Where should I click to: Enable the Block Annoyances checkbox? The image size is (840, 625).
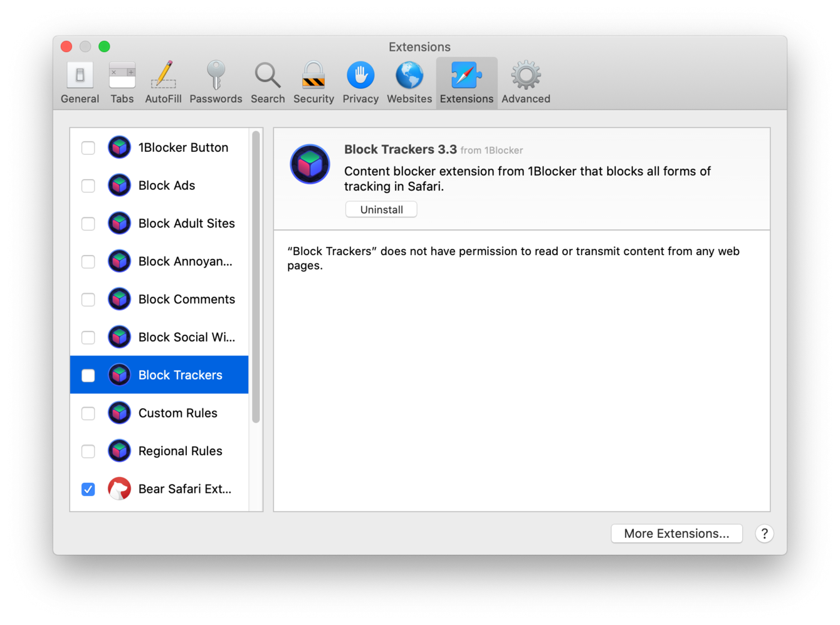[x=88, y=262]
